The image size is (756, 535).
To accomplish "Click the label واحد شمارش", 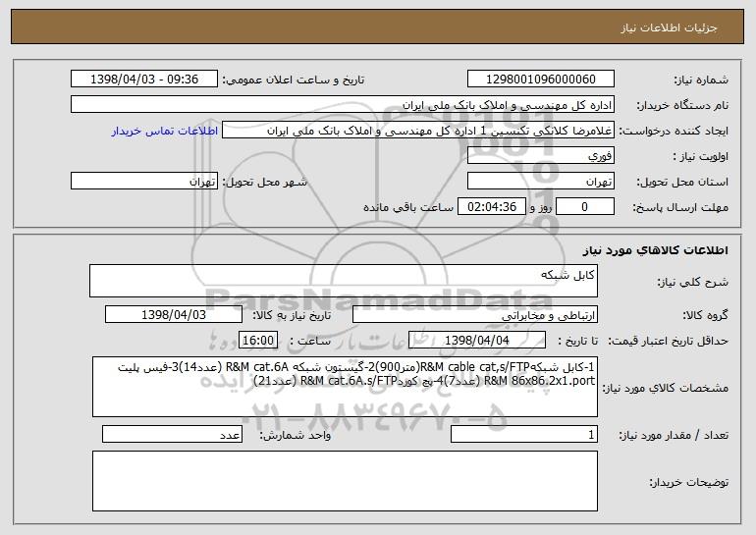I will (x=296, y=435).
